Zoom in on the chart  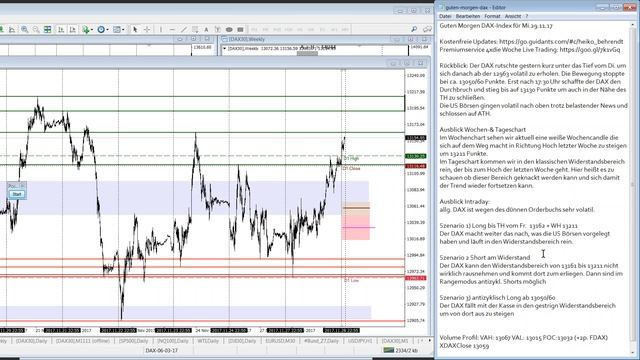[24, 29]
